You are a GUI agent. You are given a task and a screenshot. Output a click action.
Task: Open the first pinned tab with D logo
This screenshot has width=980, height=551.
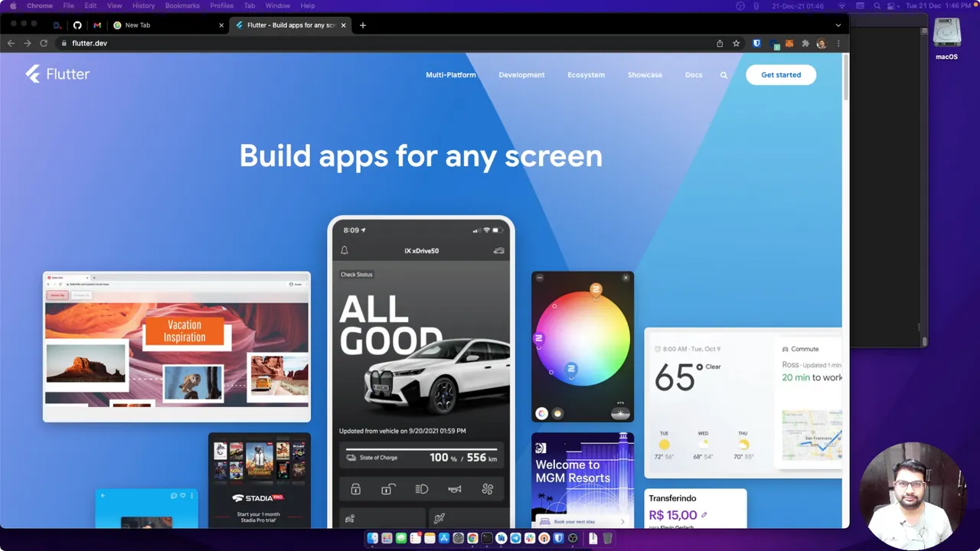point(57,25)
